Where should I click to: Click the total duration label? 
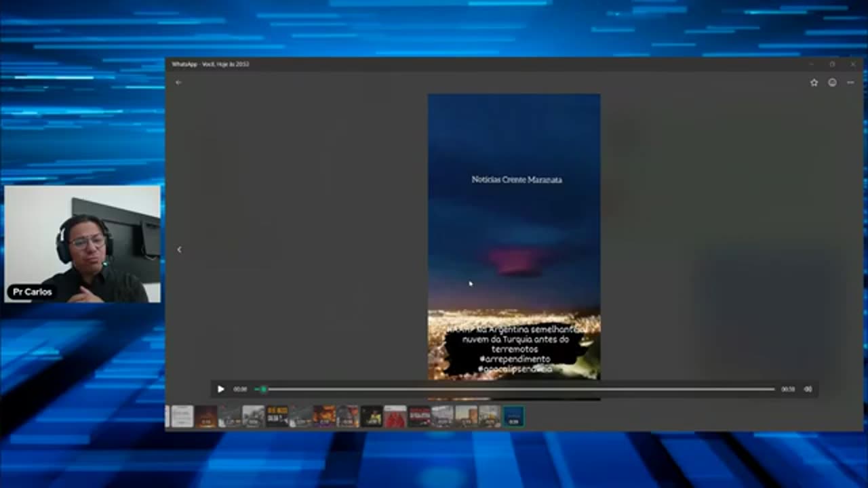pyautogui.click(x=787, y=389)
